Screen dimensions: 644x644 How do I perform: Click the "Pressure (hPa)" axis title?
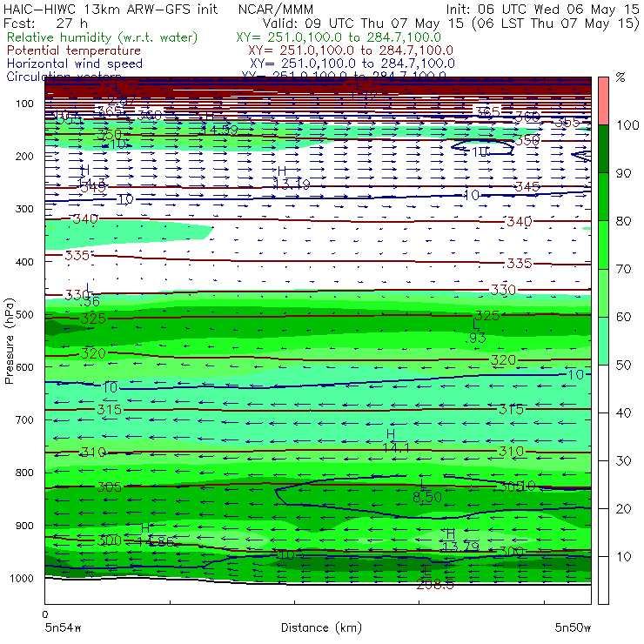(9, 341)
